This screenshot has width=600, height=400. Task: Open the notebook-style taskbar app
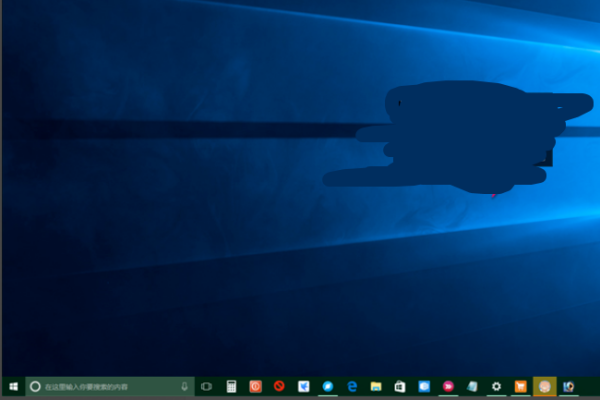472,386
